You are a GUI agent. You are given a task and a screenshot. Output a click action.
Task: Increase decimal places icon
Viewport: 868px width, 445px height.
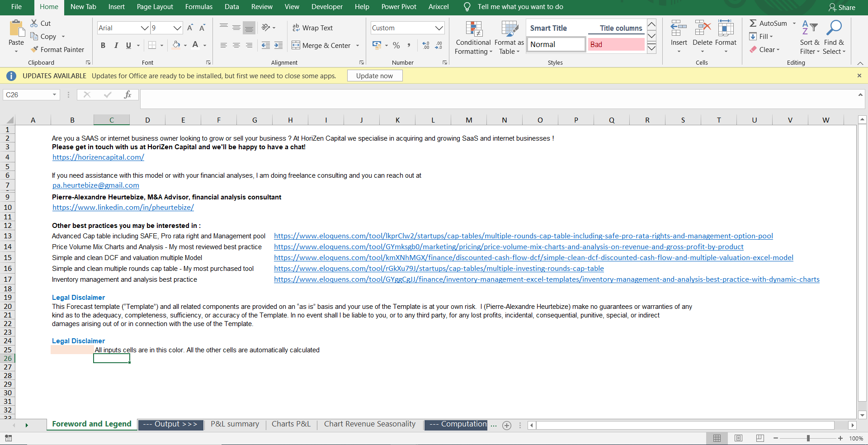426,45
